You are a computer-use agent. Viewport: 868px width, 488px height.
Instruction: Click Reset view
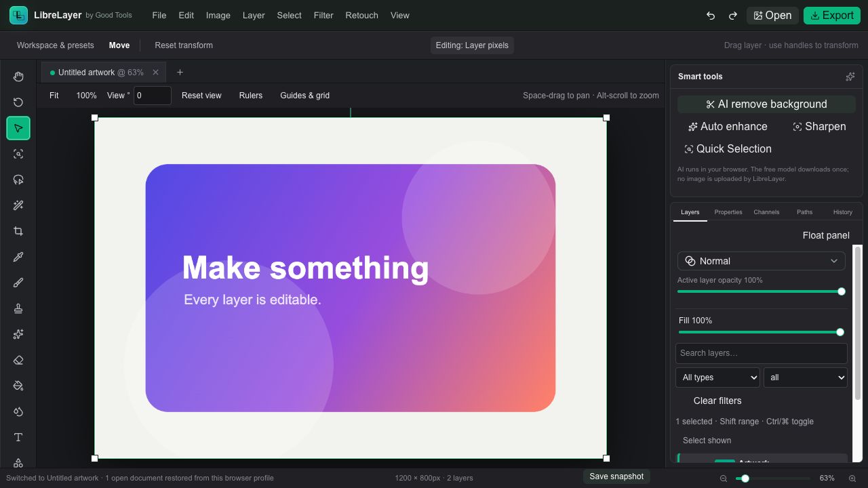coord(201,96)
